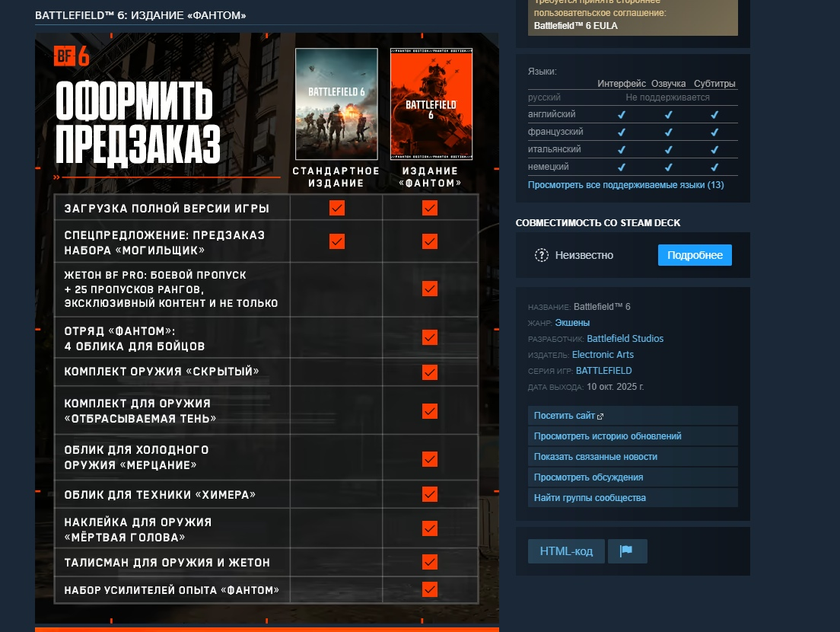Screen dimensions: 840x632
Task: Click the «Не поддерживается» text
Action: pos(667,97)
